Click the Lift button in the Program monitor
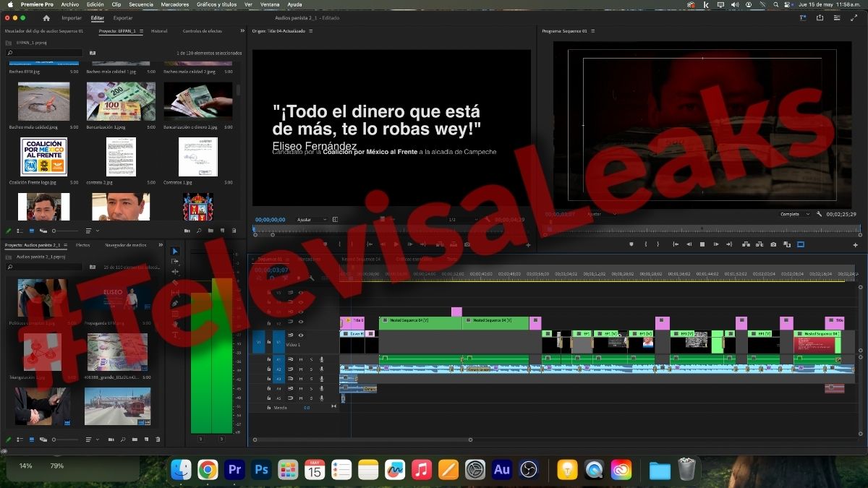The height and width of the screenshot is (488, 868). (746, 244)
